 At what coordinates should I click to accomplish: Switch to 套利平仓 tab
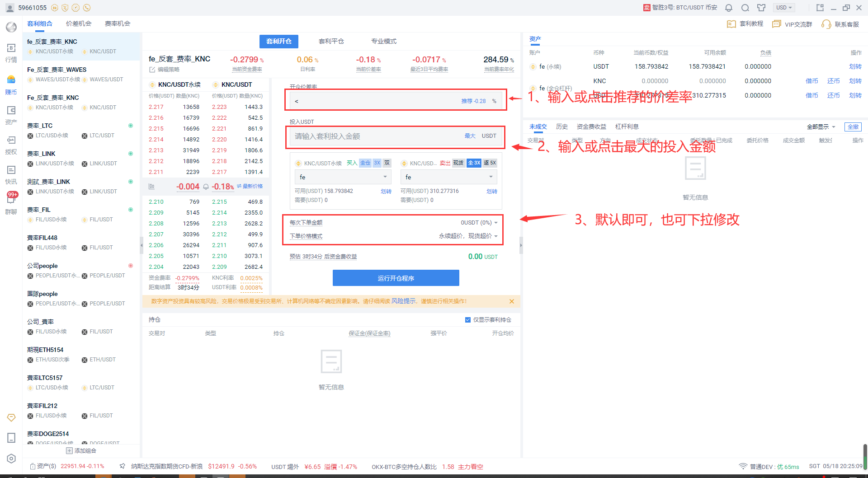[331, 41]
